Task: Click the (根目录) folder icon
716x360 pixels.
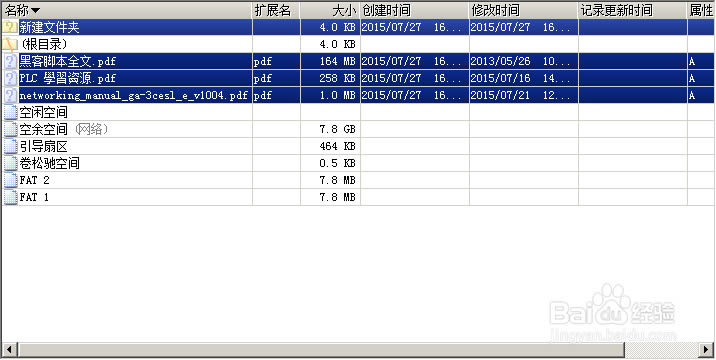Action: (10, 44)
